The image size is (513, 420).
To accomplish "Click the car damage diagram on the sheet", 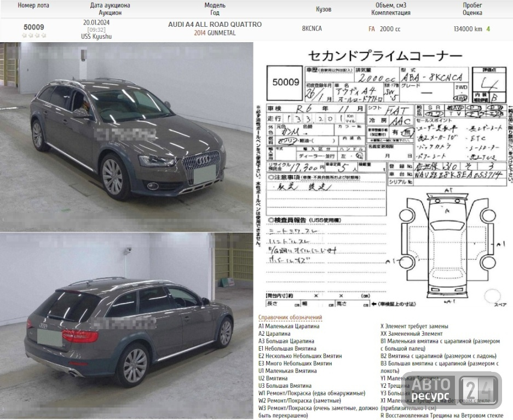I will click(447, 247).
